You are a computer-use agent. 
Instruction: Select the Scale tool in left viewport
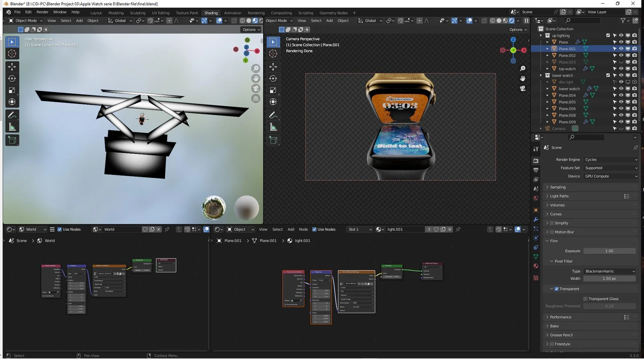coord(12,90)
